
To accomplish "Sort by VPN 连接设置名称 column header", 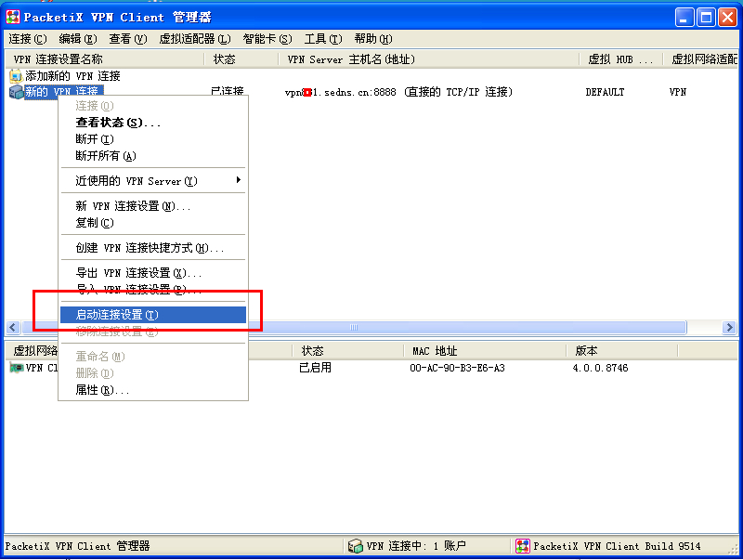I will [105, 59].
